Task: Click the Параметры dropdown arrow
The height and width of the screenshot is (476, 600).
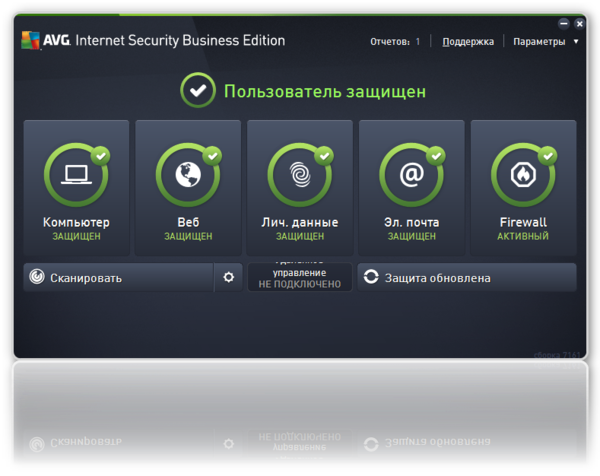Action: coord(576,41)
